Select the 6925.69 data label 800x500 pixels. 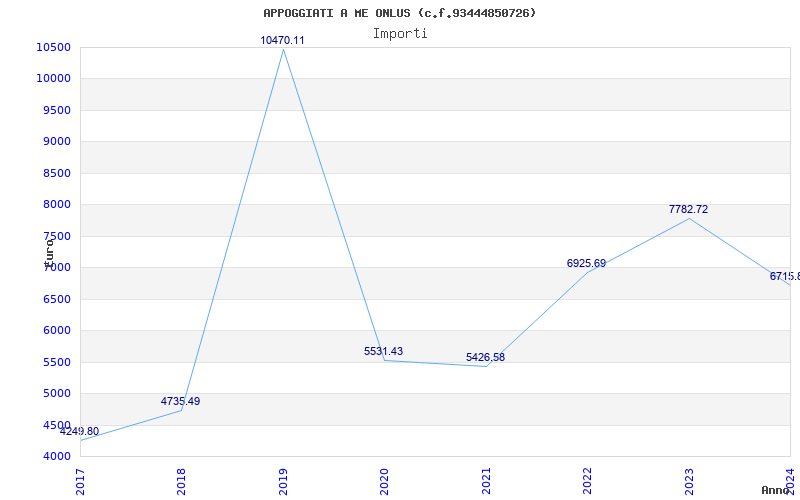pyautogui.click(x=586, y=264)
